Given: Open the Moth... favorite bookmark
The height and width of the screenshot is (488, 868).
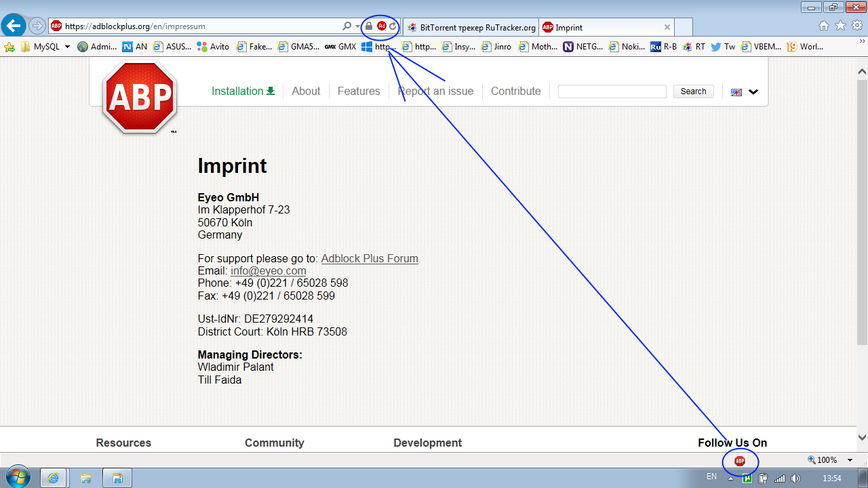Looking at the screenshot, I should (538, 47).
